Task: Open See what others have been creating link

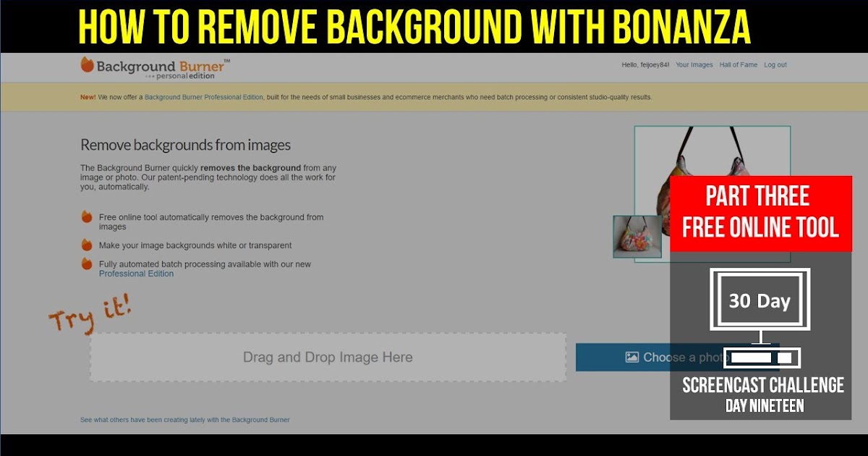Action: [x=185, y=420]
